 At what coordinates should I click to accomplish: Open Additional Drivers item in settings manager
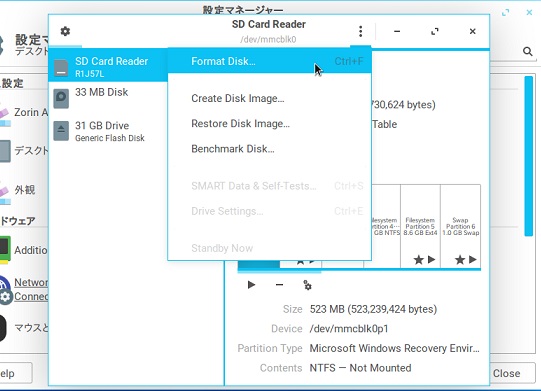tap(24, 250)
